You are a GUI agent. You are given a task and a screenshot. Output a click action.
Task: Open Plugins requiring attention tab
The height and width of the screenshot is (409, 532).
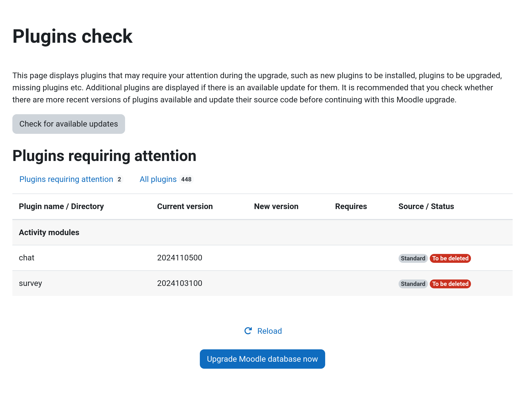click(x=71, y=179)
